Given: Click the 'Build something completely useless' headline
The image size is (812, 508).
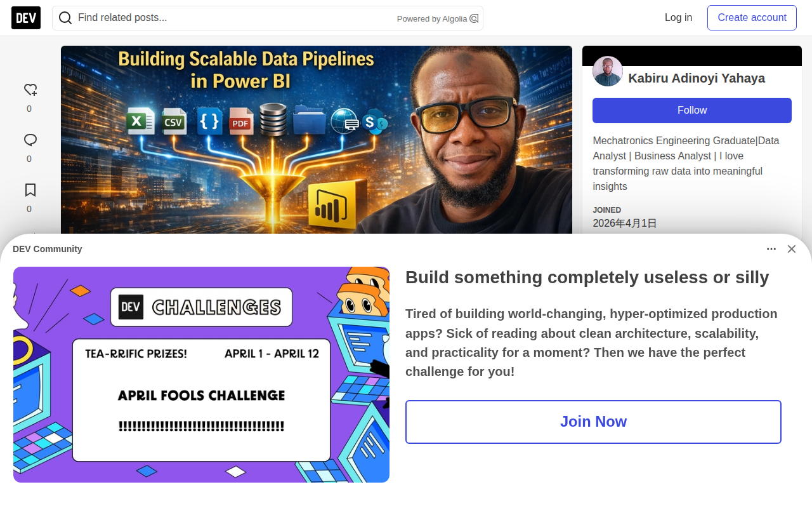Looking at the screenshot, I should coord(587,277).
